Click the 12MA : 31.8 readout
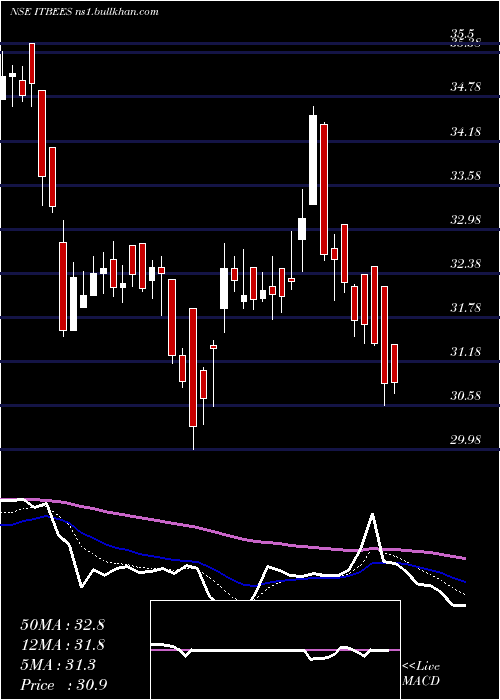Screen dimensions: 500x700 tap(62, 645)
